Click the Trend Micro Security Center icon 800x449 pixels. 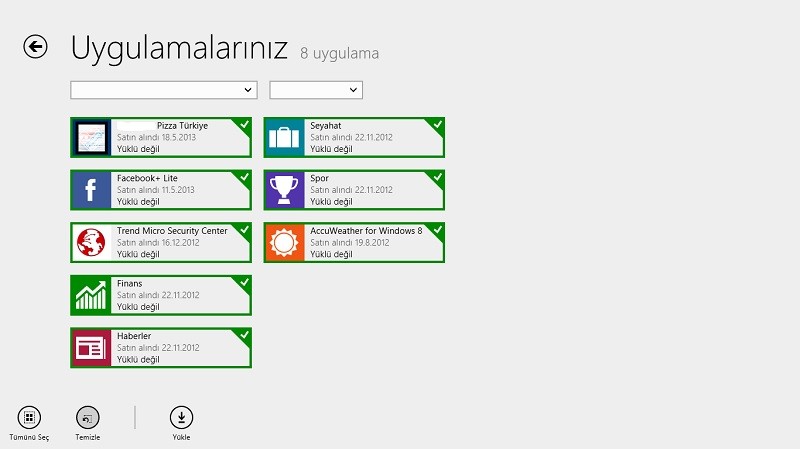pyautogui.click(x=91, y=242)
